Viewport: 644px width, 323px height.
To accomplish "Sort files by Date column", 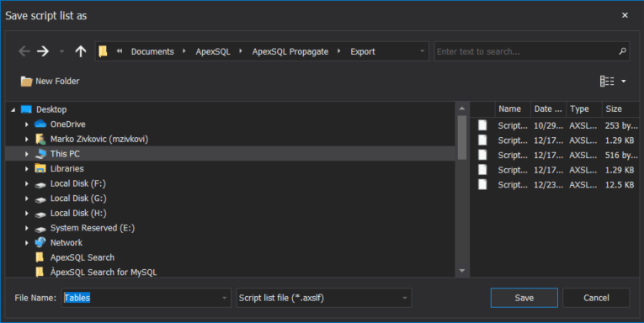I will tap(548, 109).
